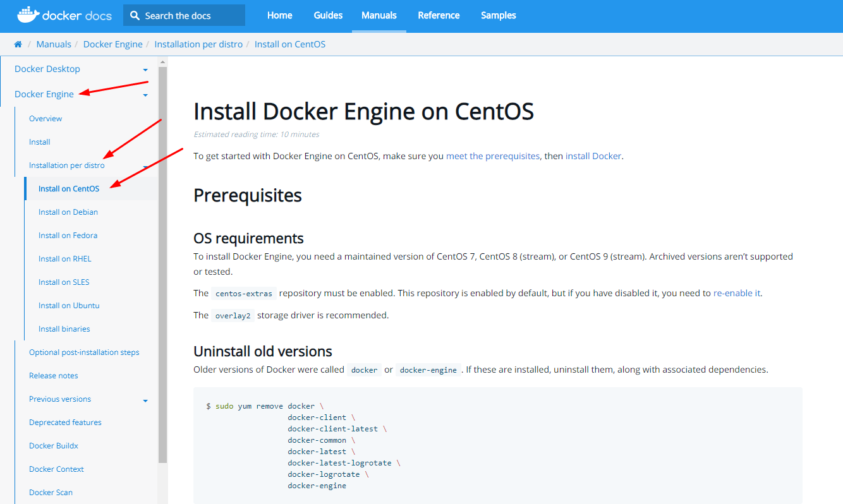Click Install on CentOS breadcrumb link
843x504 pixels.
click(290, 44)
